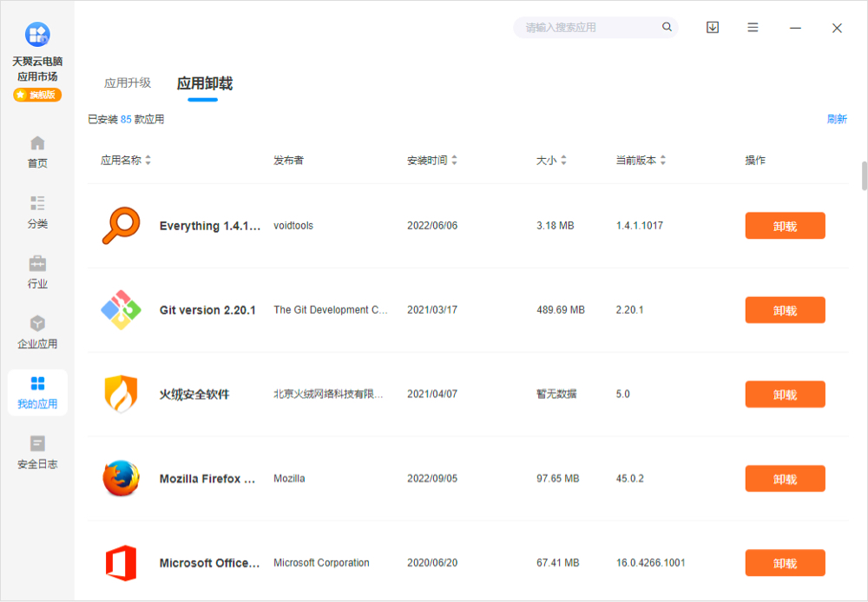Click the Everything magnifier app icon

coord(122,225)
